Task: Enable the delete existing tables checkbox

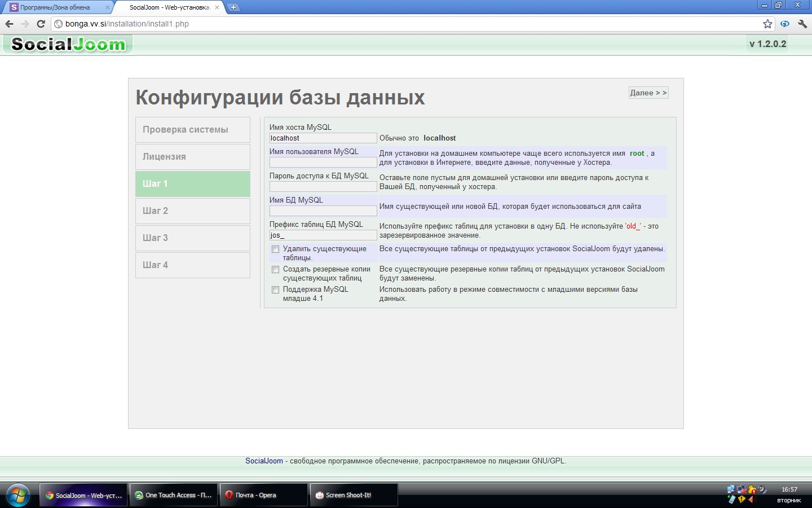Action: pos(275,249)
